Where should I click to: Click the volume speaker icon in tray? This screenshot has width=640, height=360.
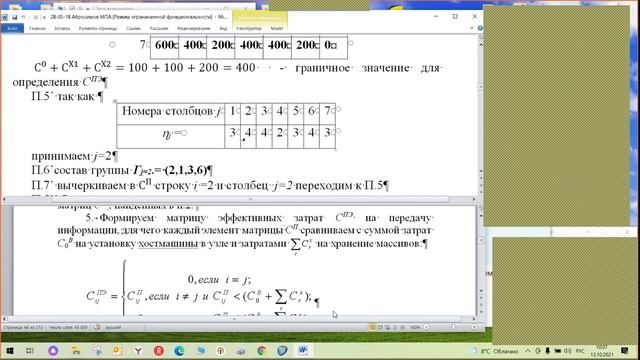(x=567, y=351)
